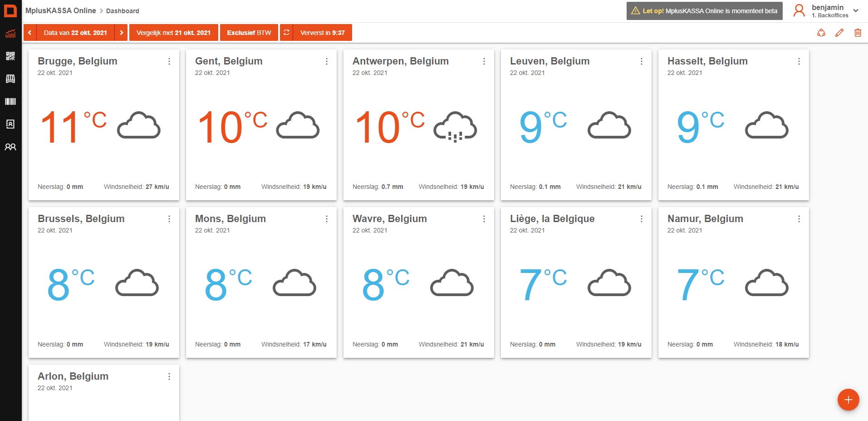This screenshot has width=868, height=421.
Task: Click the Arlon, Belgium card title
Action: (73, 376)
